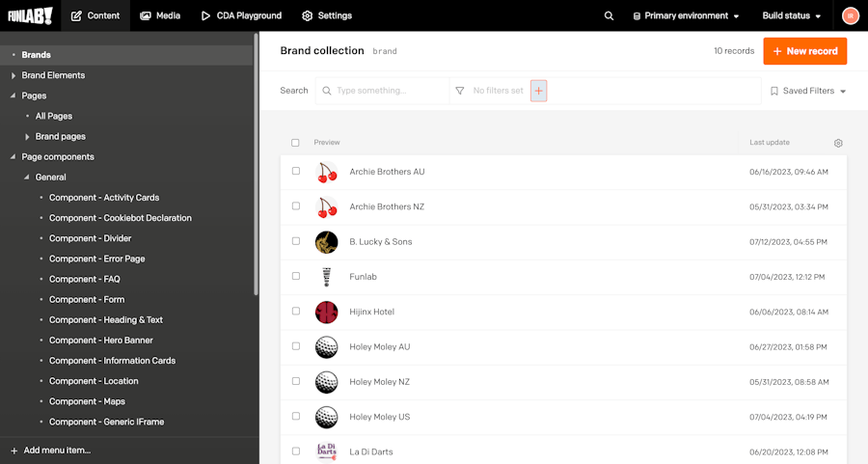
Task: Open the global search magnifier icon
Action: point(609,16)
